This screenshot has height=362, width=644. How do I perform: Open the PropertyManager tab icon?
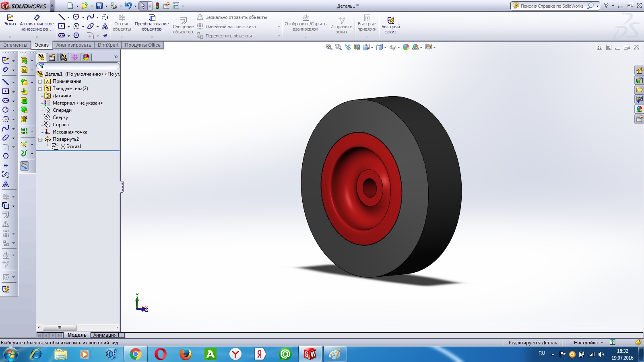pos(52,57)
